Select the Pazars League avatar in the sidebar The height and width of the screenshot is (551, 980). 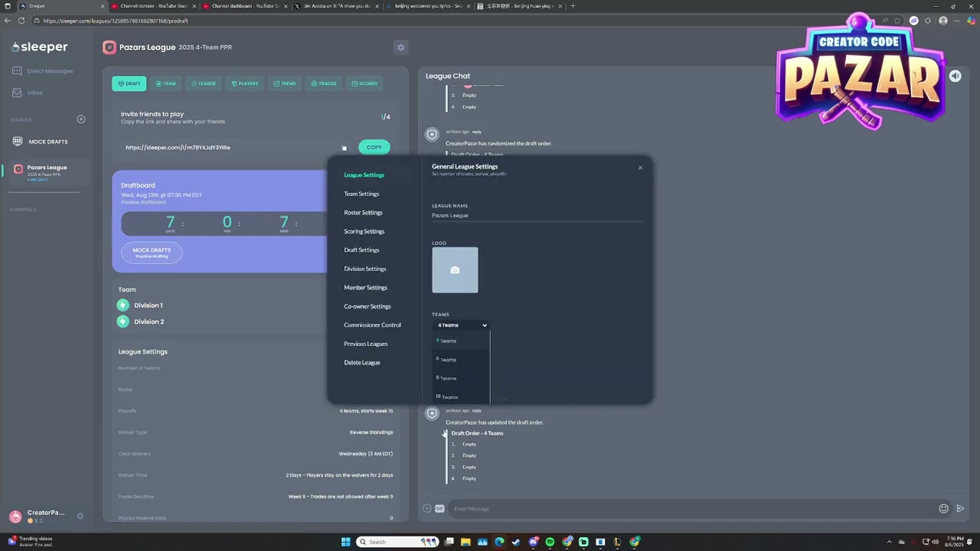tap(18, 170)
